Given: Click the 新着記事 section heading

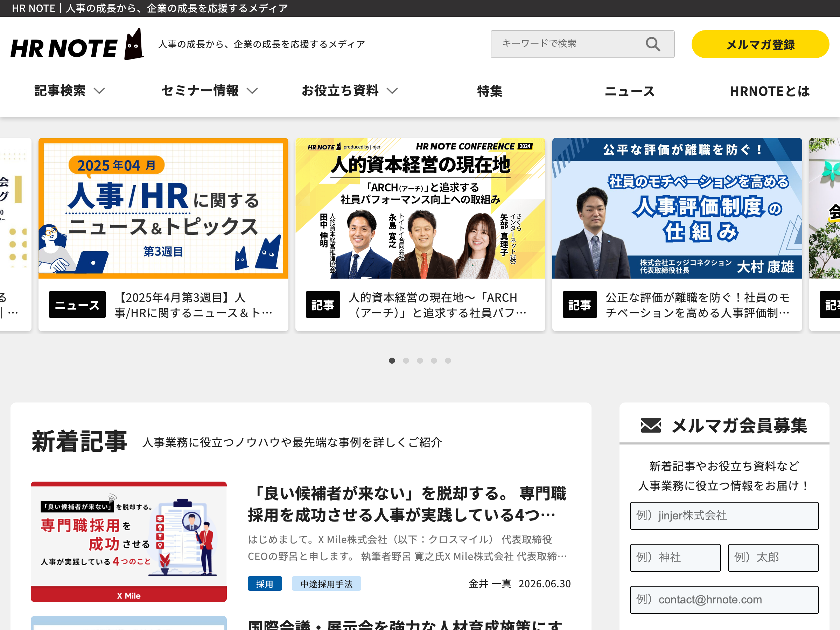Looking at the screenshot, I should [79, 441].
